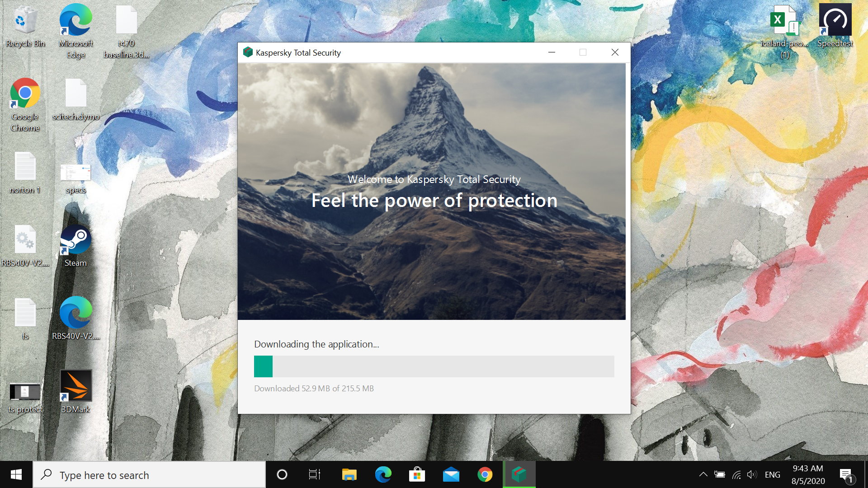Select the t470 baseline.3d file icon

tap(127, 32)
